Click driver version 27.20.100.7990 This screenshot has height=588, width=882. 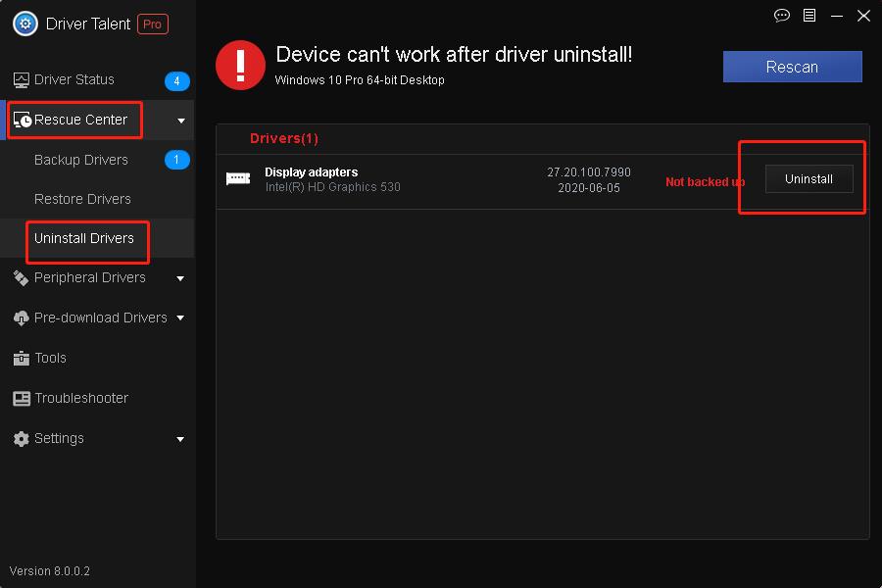589,172
